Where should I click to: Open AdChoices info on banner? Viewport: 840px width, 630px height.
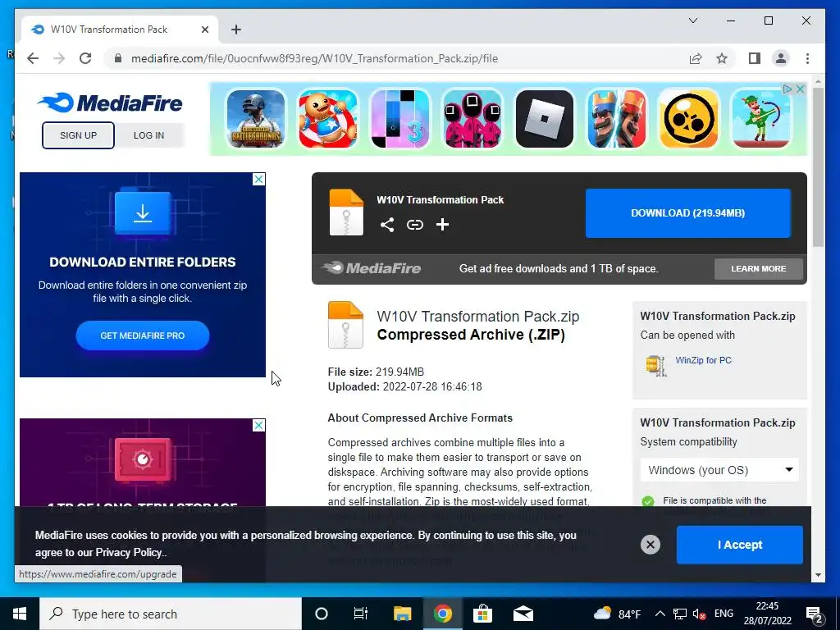tap(787, 89)
